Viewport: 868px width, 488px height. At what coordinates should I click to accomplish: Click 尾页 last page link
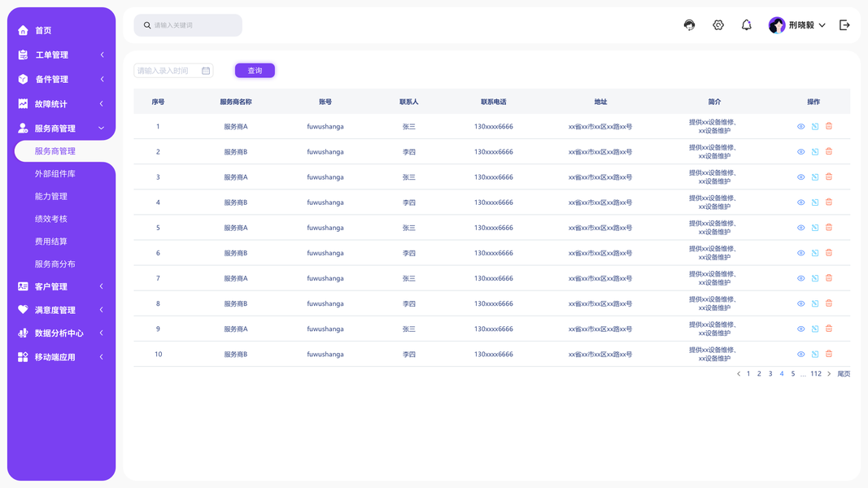pos(844,374)
